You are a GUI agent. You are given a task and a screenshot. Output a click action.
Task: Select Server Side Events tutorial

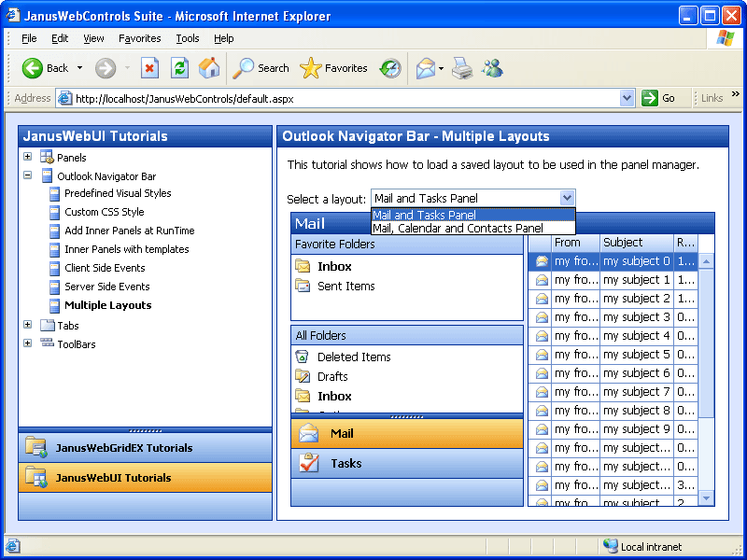[107, 287]
